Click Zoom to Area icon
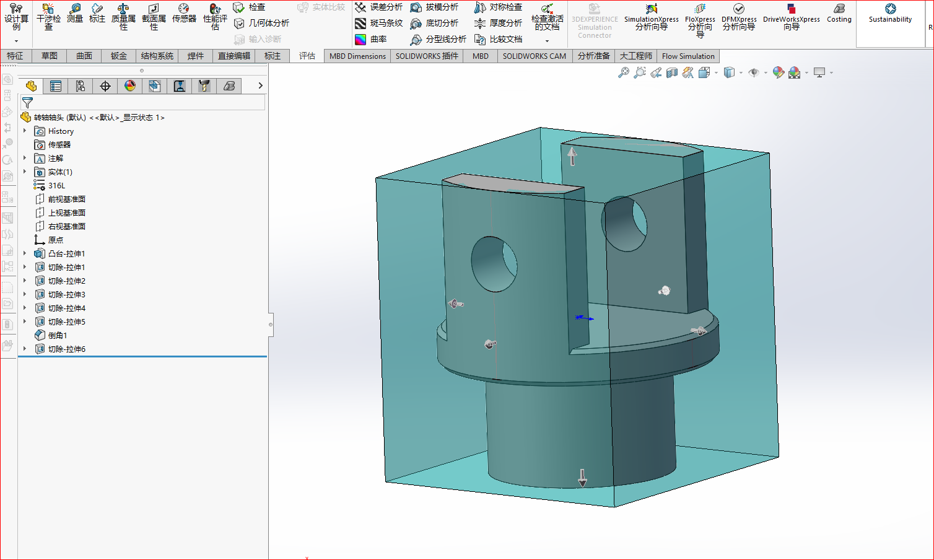 (x=640, y=72)
